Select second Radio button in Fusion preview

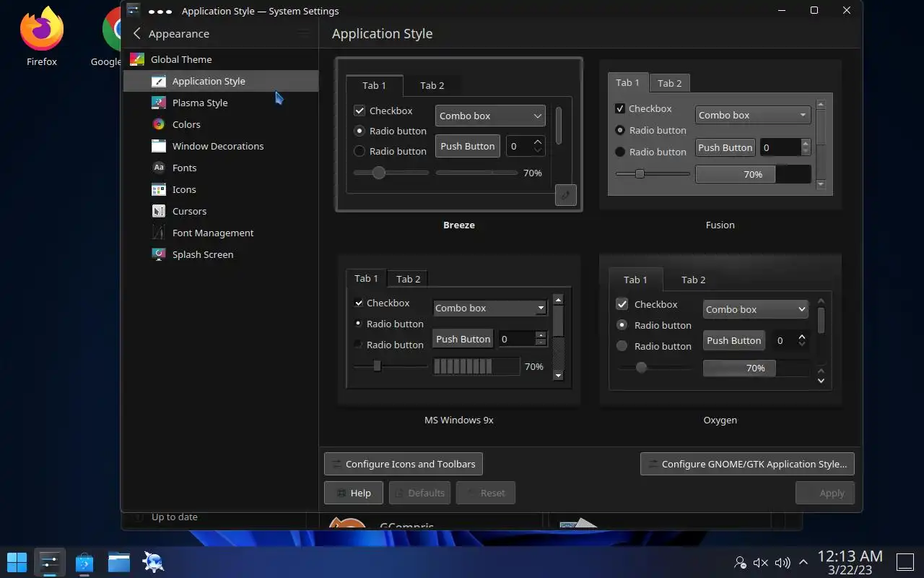(x=619, y=152)
